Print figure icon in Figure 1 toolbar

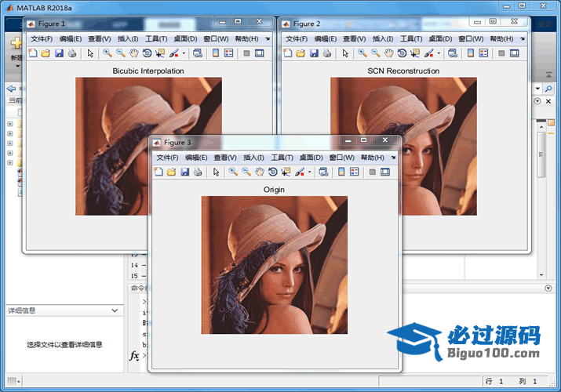(x=72, y=53)
